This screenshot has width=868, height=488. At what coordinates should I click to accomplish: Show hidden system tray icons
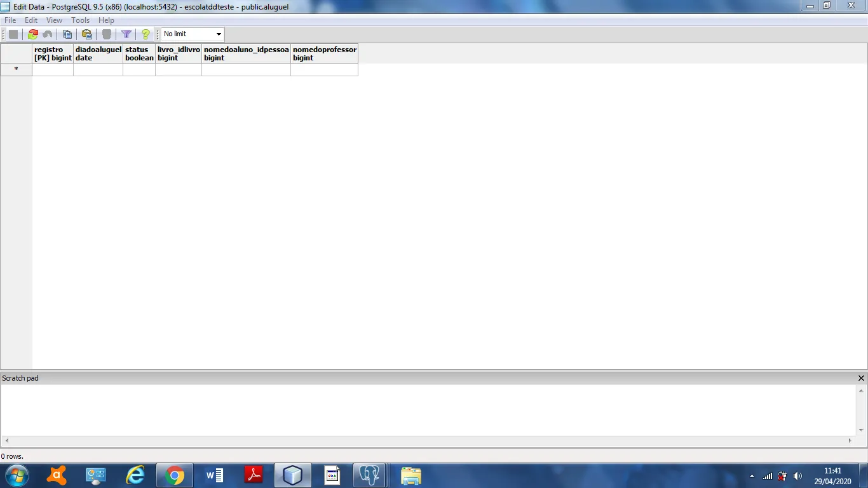coord(752,476)
